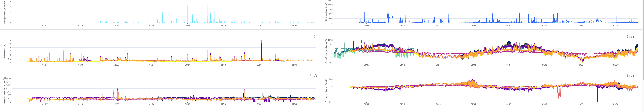This screenshot has height=112, width=644.
Task: Restore the Profondeur chart to default view
Action: [x=315, y=37]
